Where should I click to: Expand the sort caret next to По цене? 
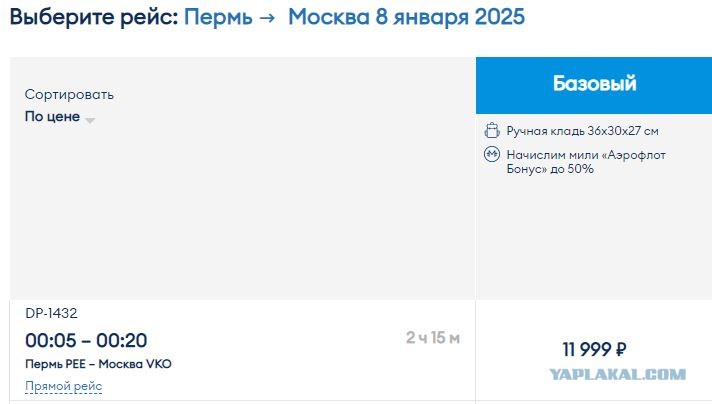(x=90, y=120)
